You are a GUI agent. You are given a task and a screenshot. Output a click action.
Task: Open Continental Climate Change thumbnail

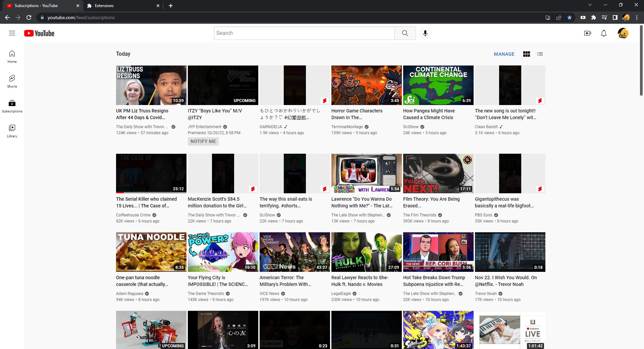[438, 85]
